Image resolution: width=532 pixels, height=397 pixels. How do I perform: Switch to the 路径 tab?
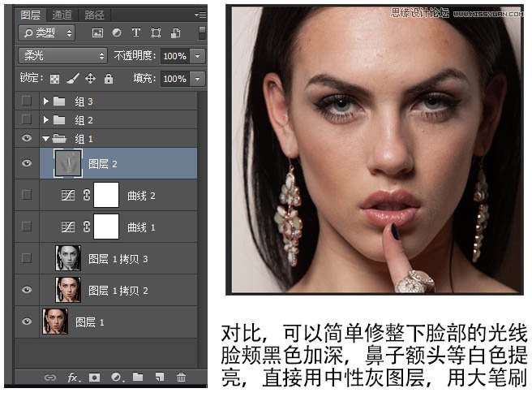94,15
